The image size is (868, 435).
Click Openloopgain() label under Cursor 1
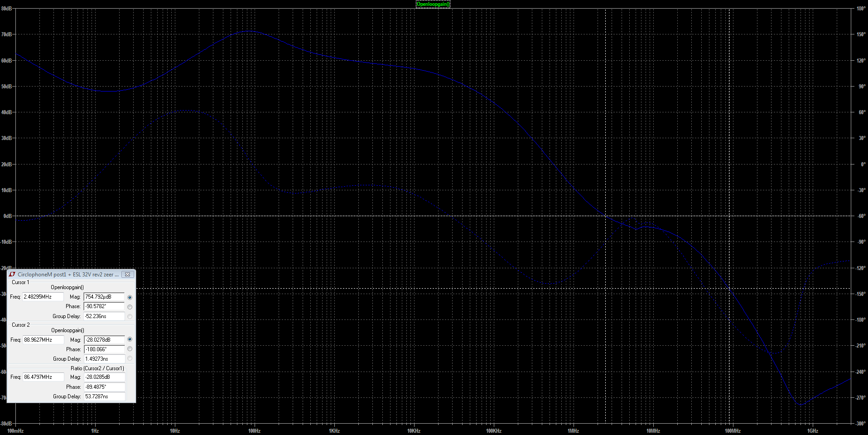coord(67,287)
